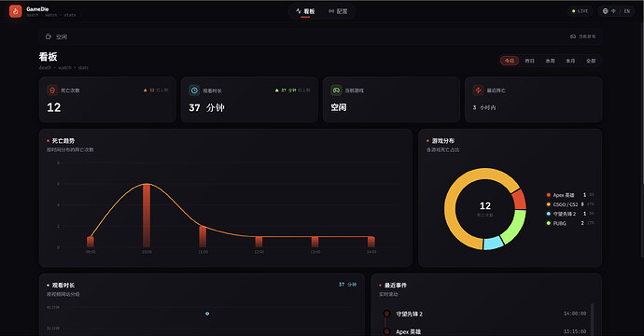Screen dimensions: 644x336
Task: Click the Apex 英雄 legend color dot
Action: pos(548,195)
